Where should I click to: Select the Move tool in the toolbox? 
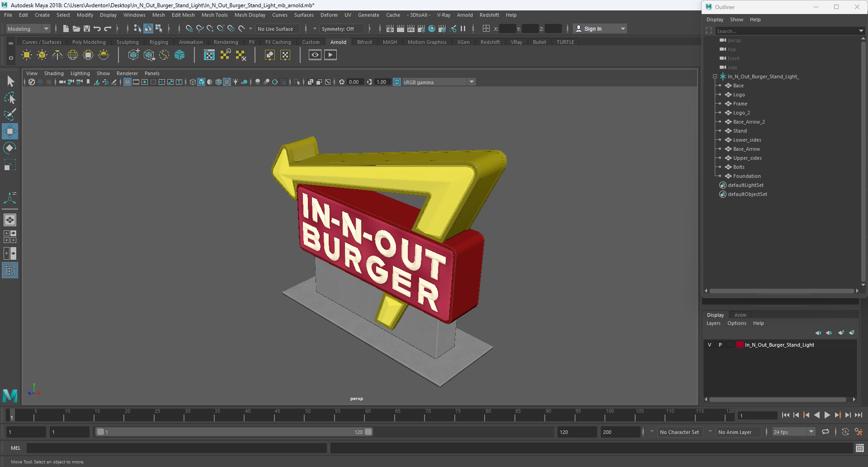(x=10, y=131)
